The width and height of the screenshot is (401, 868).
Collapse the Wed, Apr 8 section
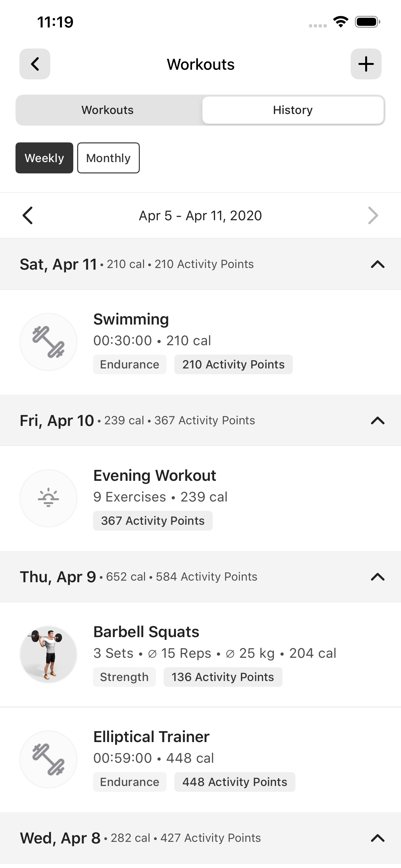tap(378, 838)
